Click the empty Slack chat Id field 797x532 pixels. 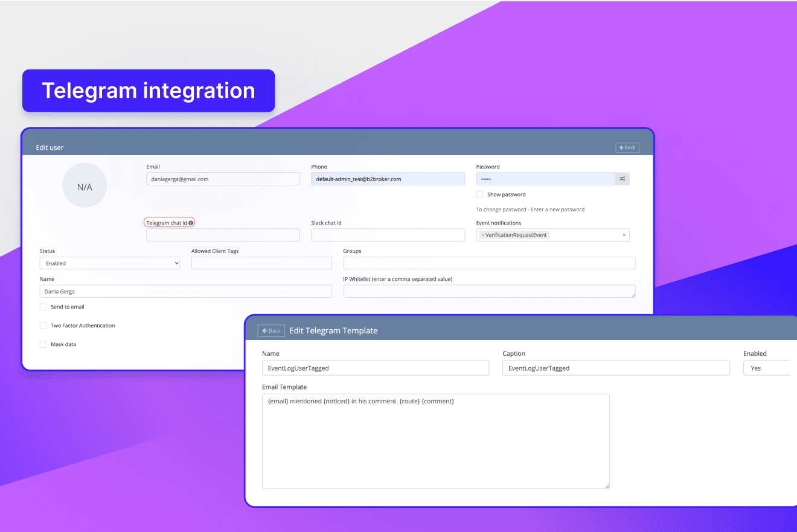tap(388, 235)
